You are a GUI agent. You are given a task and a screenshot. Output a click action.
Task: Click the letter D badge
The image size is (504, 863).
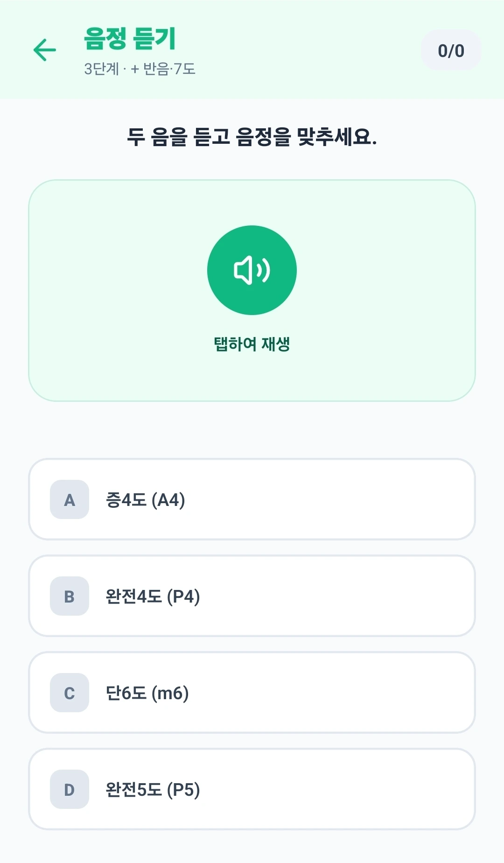tap(70, 790)
